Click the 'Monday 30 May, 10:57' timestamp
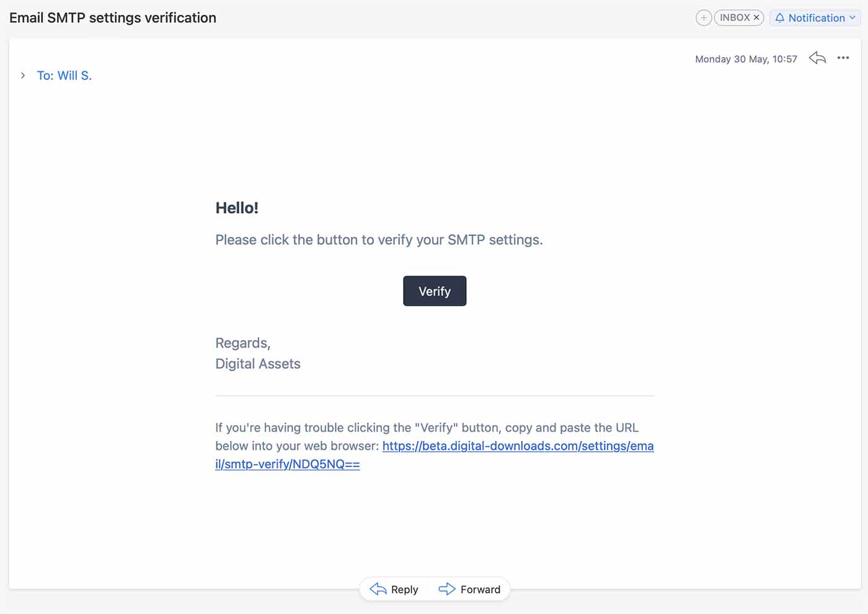Image resolution: width=868 pixels, height=614 pixels. tap(746, 59)
